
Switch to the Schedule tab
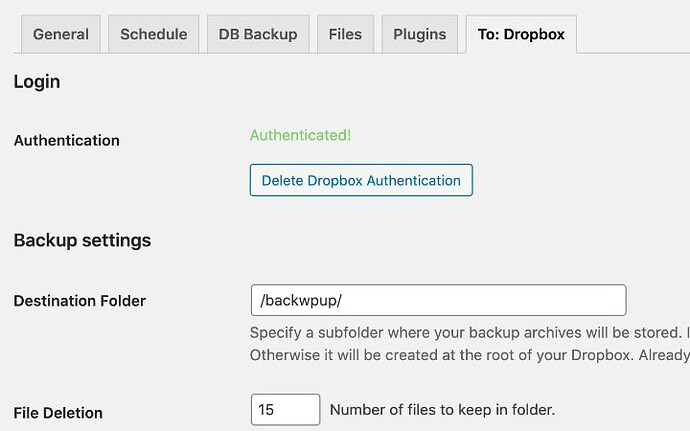[154, 34]
